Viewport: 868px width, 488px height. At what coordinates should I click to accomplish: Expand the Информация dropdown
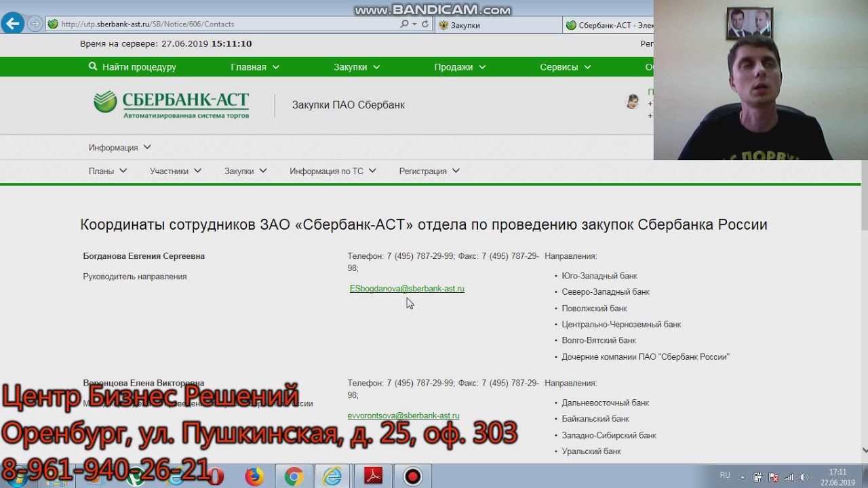click(120, 147)
